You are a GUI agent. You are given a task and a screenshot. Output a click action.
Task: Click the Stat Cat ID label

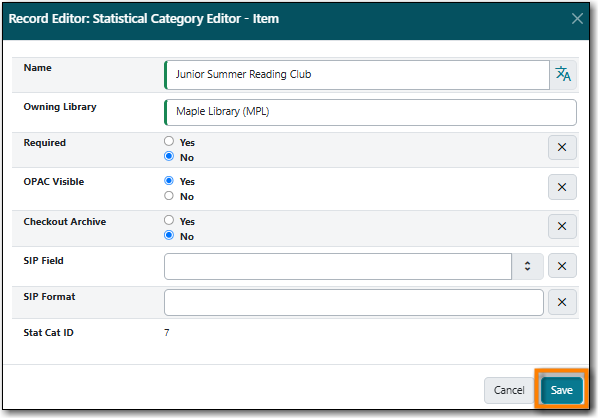[x=48, y=333]
